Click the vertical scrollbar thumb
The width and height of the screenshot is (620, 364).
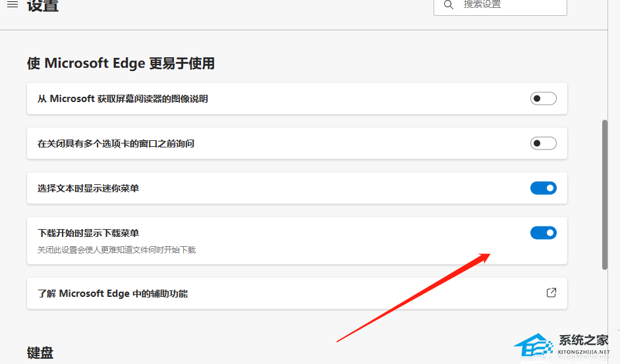605,194
